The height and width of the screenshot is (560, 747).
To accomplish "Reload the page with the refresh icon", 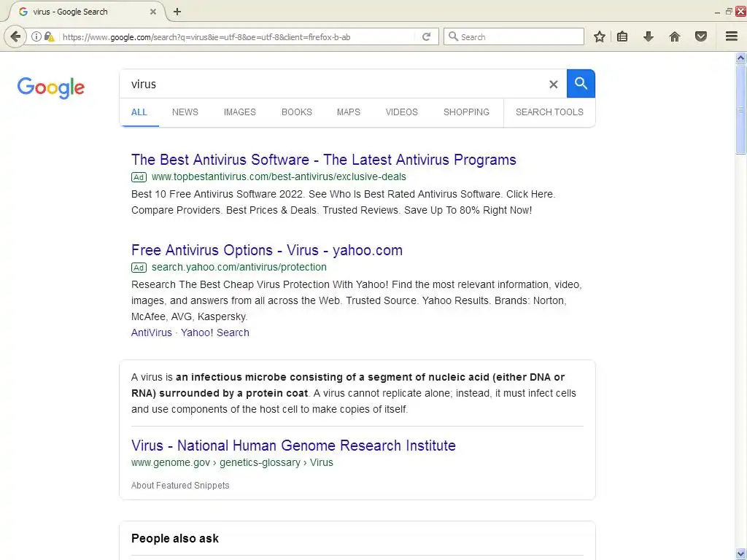I will point(426,36).
